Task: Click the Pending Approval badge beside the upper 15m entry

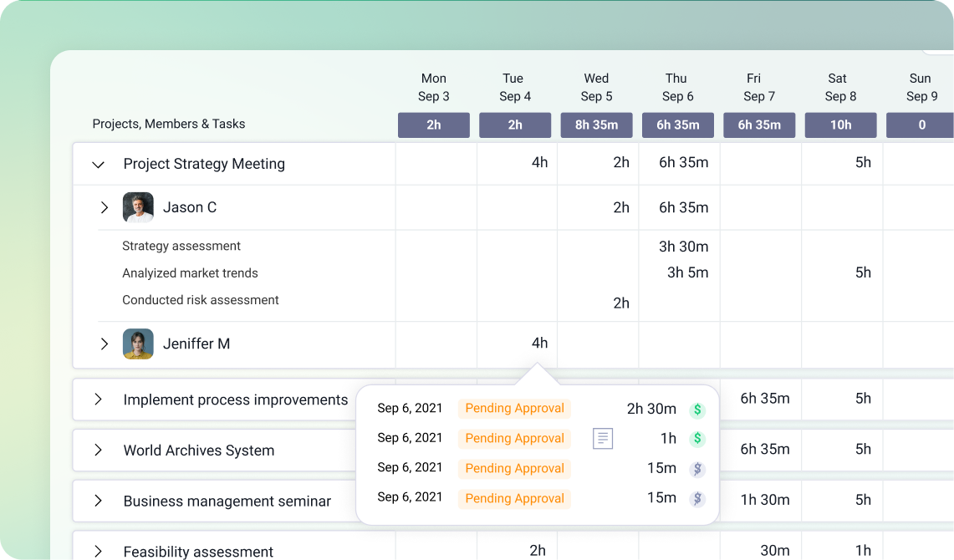Action: pyautogui.click(x=515, y=468)
